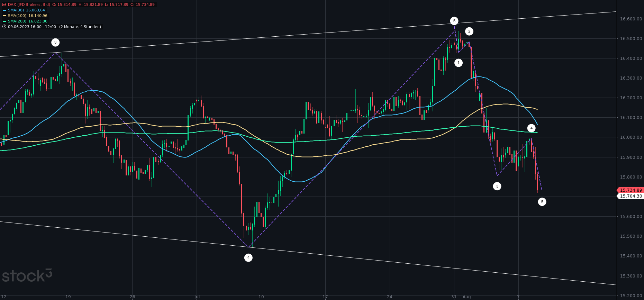Click the SMA(38) 16.063,64 legend entry
644x300 pixels.
click(x=26, y=10)
